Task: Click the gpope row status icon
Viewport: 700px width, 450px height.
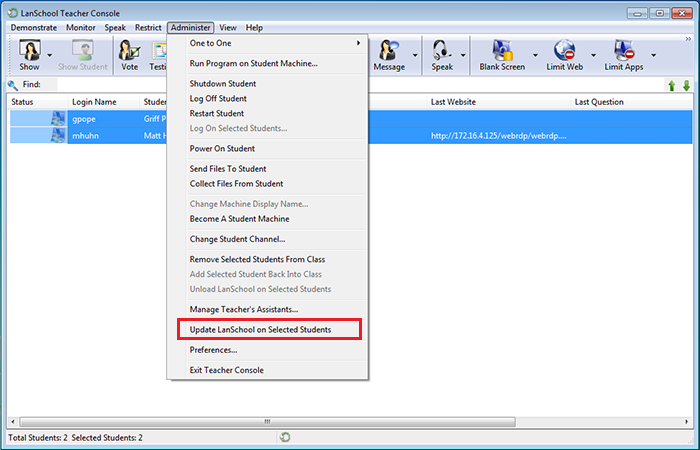Action: pos(58,119)
